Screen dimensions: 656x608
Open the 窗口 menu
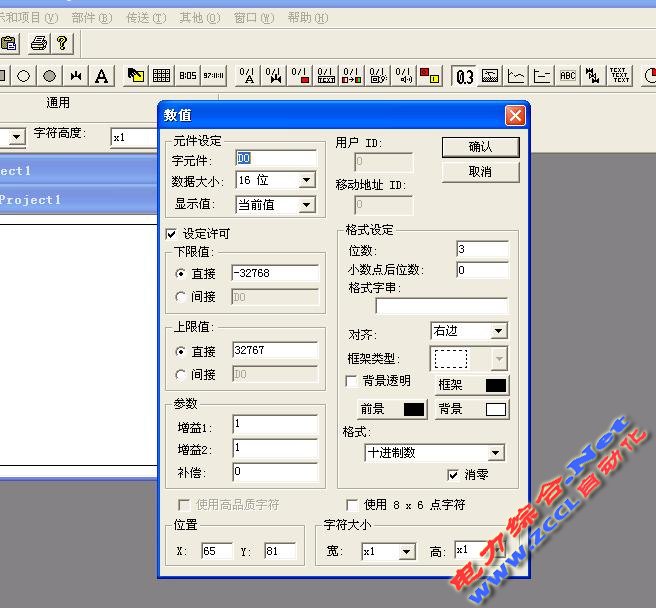pyautogui.click(x=253, y=18)
